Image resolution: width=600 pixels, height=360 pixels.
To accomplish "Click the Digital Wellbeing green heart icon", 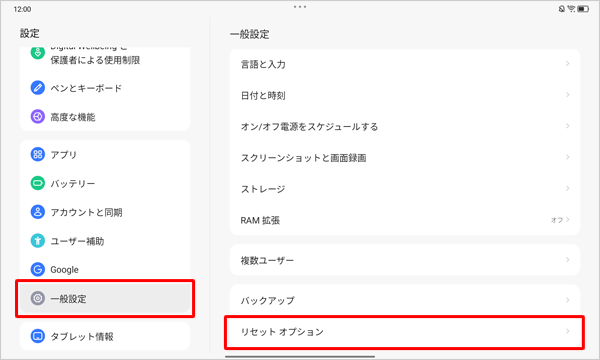I will point(38,52).
